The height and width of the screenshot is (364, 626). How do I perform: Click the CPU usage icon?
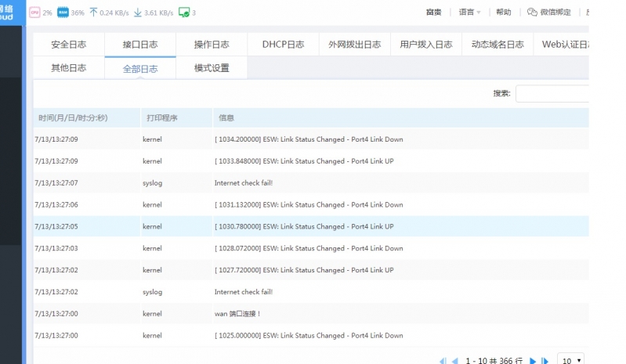click(34, 13)
